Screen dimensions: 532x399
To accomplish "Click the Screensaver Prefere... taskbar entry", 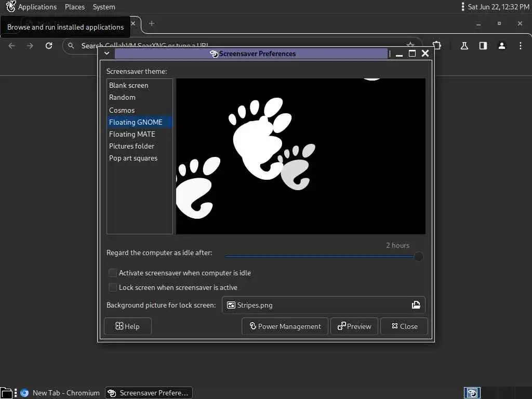I will pos(149,393).
